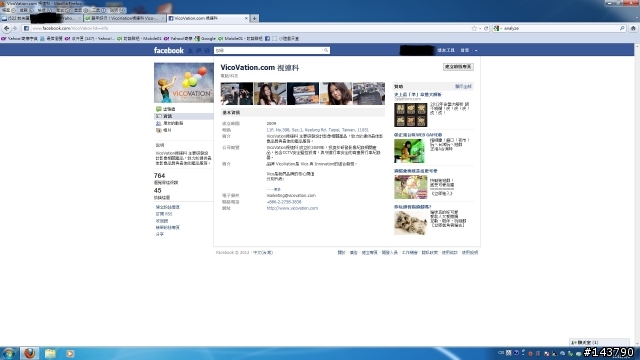640x360 pixels.
Task: Open the '(167) - Yahoo!' bookmark
Action: [90, 38]
